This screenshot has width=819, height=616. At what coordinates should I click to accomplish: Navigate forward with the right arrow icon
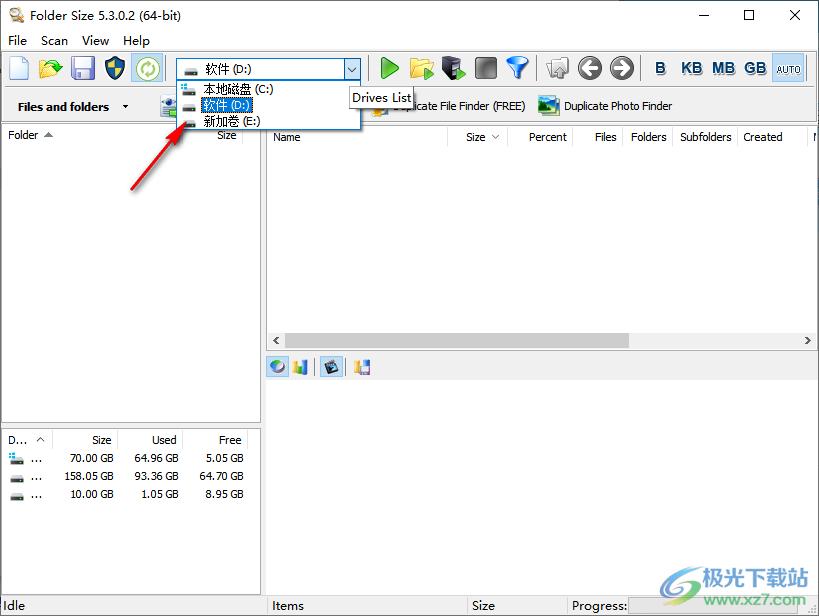pyautogui.click(x=622, y=68)
